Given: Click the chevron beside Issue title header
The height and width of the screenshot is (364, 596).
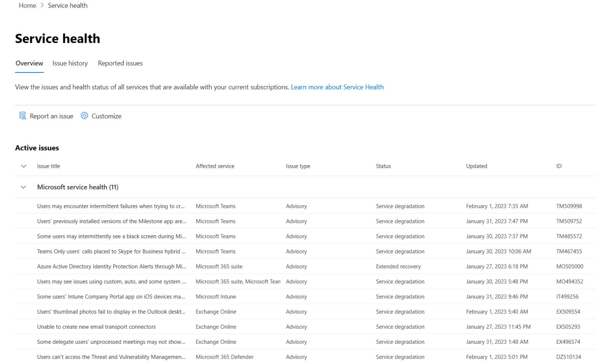Looking at the screenshot, I should point(23,166).
